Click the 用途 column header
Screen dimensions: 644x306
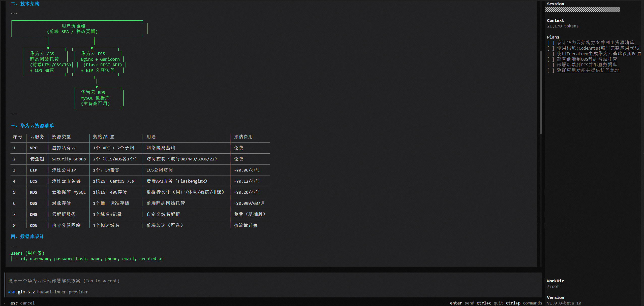point(151,137)
